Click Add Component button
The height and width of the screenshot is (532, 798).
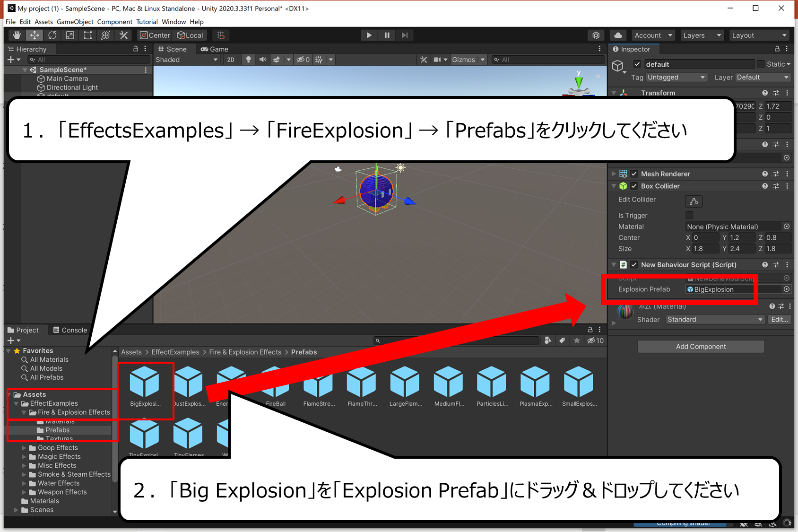click(x=701, y=347)
